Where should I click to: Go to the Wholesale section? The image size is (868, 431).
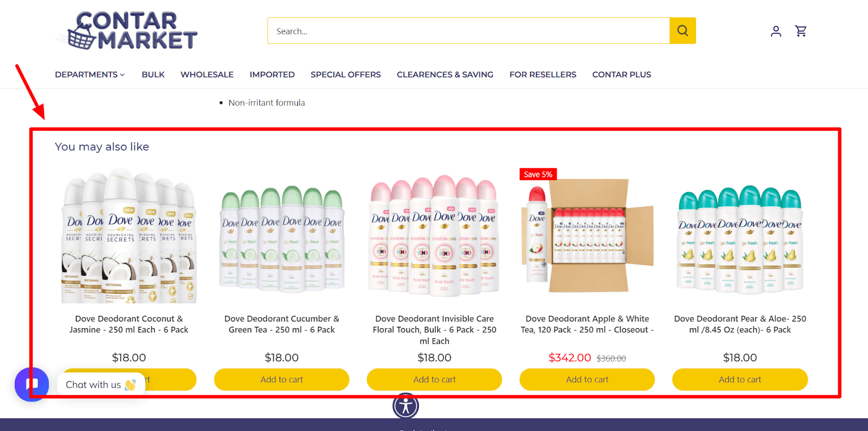tap(207, 74)
